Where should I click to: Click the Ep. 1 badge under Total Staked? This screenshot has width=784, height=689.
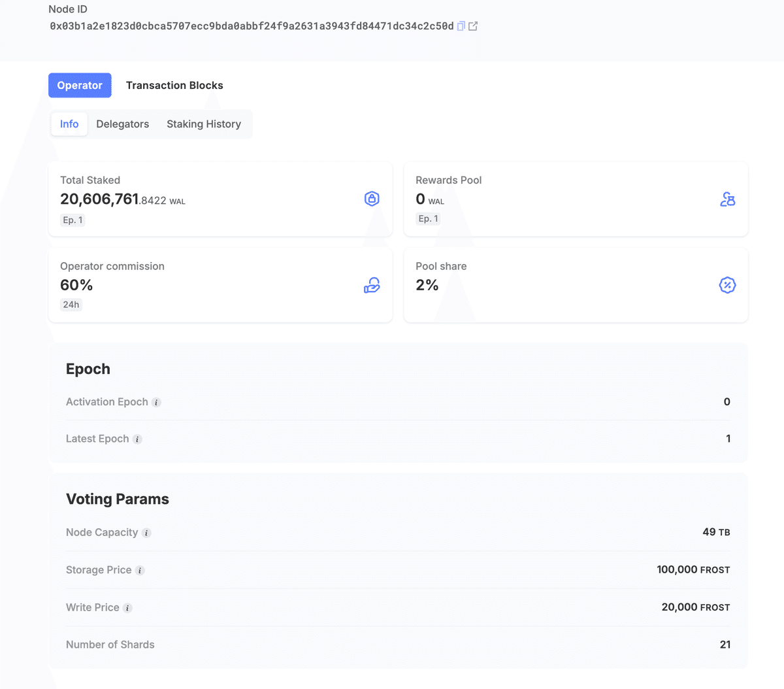73,220
